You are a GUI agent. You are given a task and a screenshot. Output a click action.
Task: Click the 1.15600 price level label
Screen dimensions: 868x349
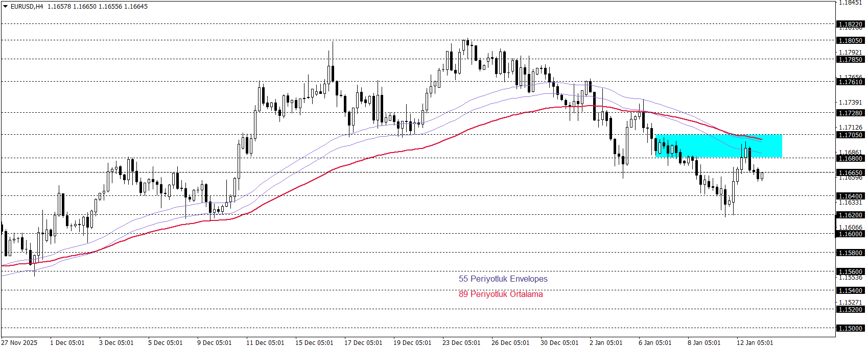(850, 271)
